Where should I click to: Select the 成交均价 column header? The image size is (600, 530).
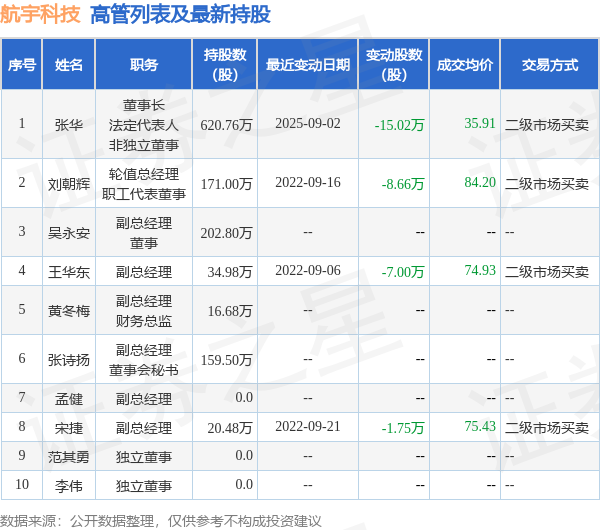(465, 65)
